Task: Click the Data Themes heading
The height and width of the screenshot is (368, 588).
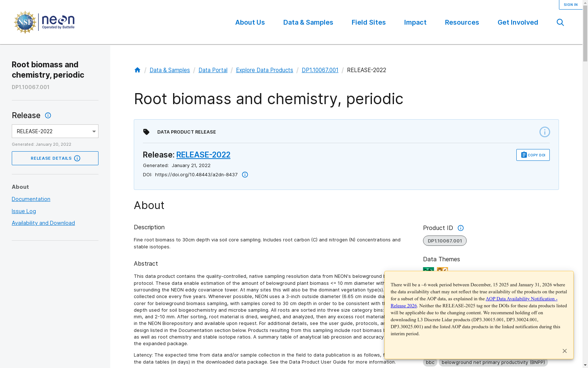Action: (441, 259)
